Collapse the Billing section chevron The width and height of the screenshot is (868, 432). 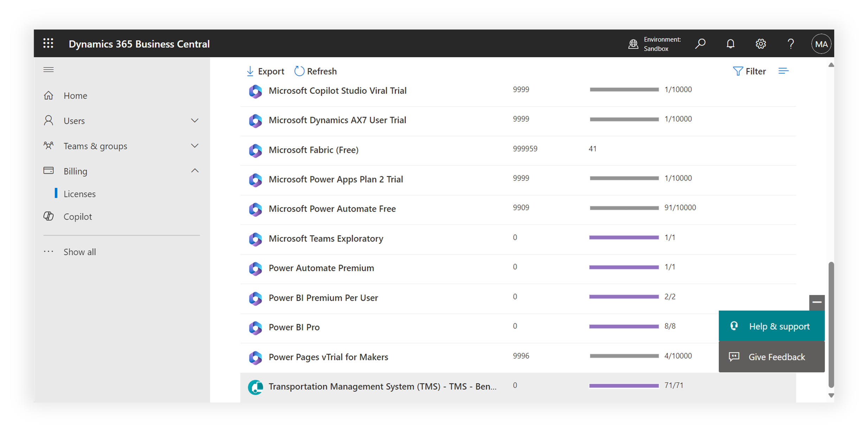click(195, 171)
